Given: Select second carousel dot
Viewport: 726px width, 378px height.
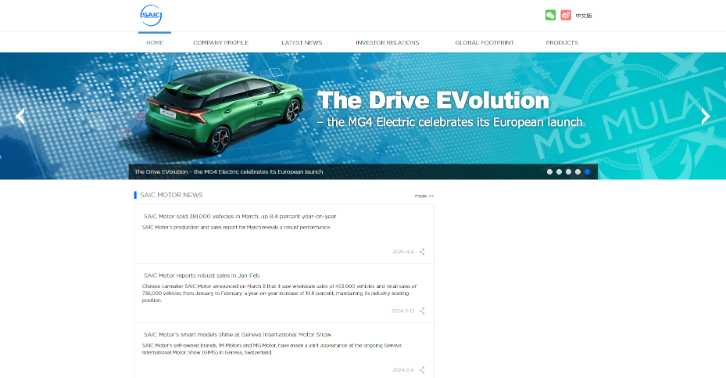Looking at the screenshot, I should click(x=559, y=172).
